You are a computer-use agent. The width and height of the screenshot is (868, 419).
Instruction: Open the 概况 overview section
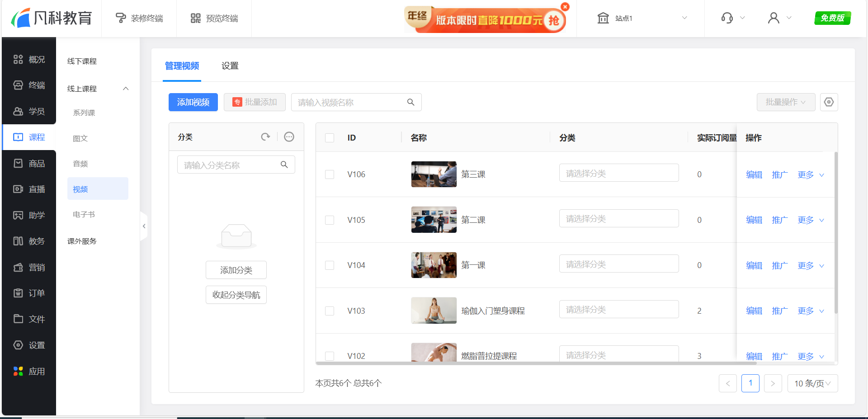point(29,59)
